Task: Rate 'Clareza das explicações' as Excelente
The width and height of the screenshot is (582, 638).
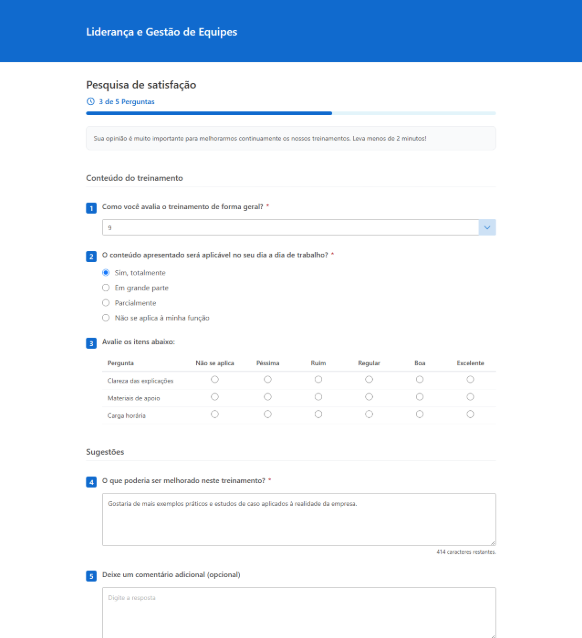Action: pos(470,379)
